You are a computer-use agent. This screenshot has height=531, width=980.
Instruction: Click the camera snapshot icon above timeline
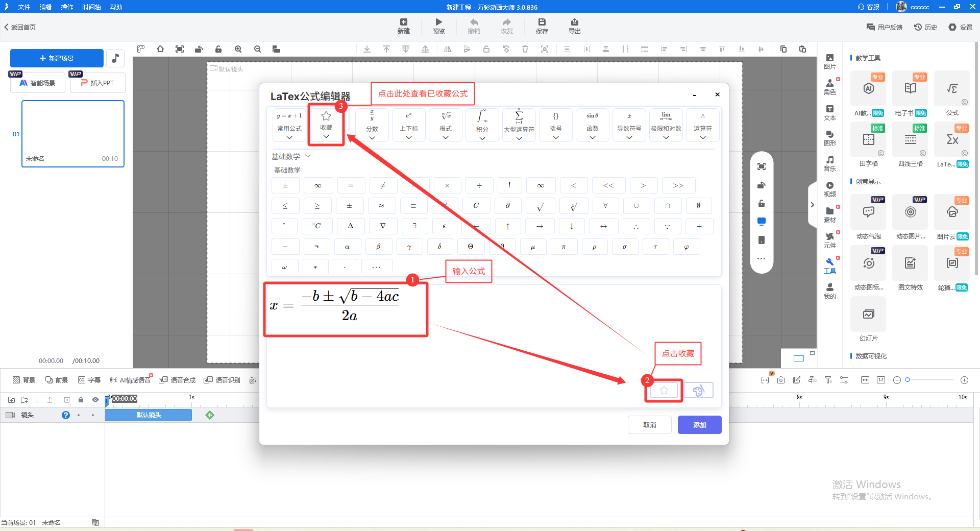781,380
